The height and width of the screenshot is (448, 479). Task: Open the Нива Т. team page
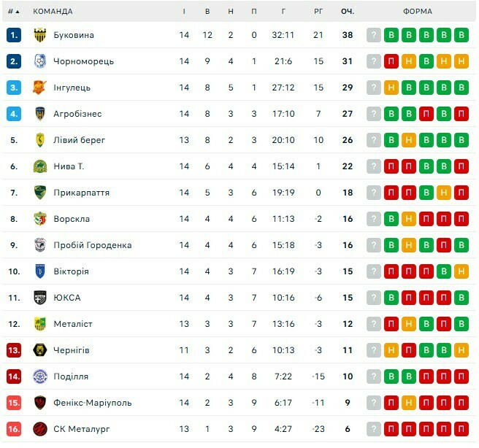tap(69, 166)
